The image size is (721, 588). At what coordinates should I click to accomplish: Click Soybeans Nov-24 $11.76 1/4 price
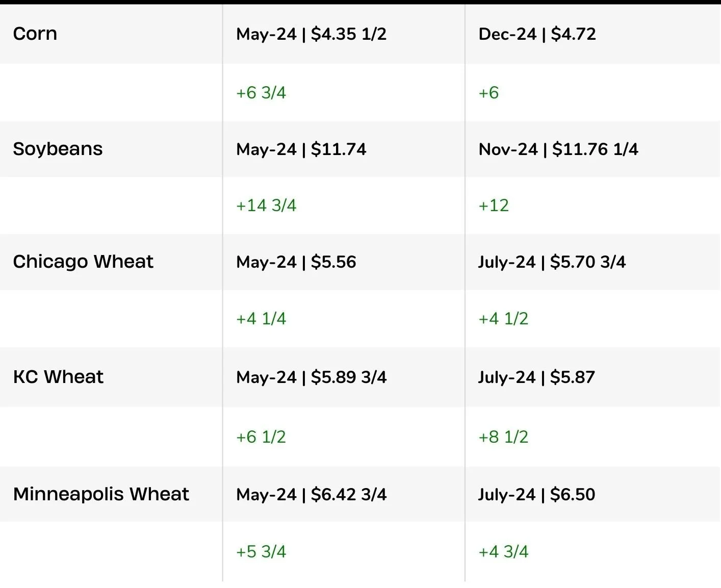[558, 149]
